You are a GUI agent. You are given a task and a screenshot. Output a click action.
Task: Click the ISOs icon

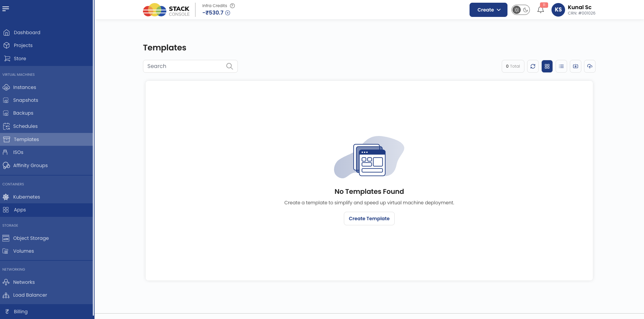(x=5, y=152)
